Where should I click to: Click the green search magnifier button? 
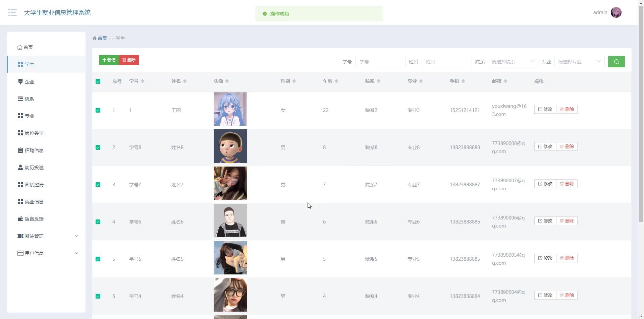616,62
